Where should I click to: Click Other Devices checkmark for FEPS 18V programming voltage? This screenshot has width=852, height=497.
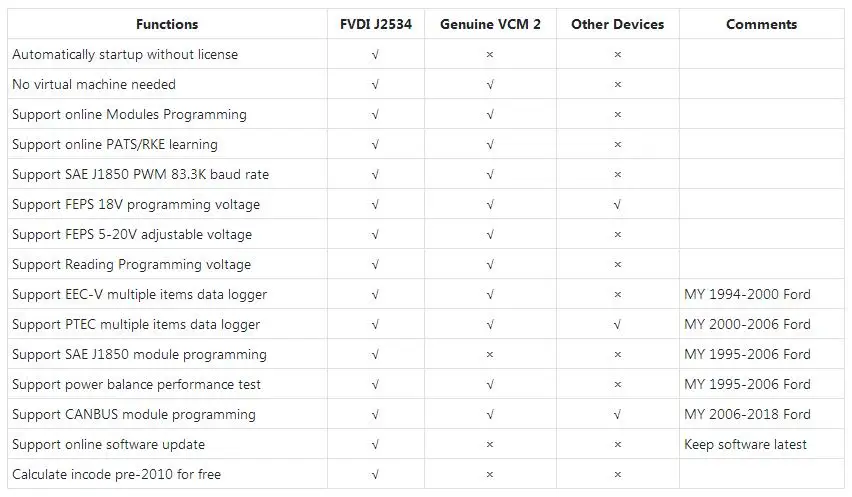(617, 204)
